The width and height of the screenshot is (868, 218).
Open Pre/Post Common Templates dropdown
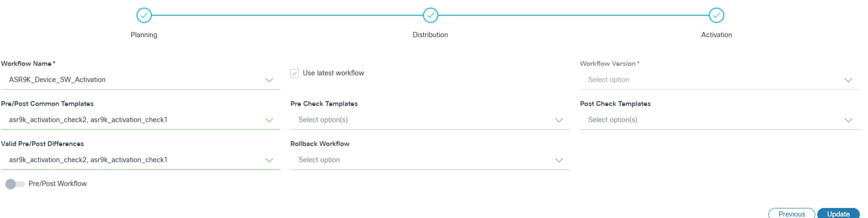click(269, 120)
